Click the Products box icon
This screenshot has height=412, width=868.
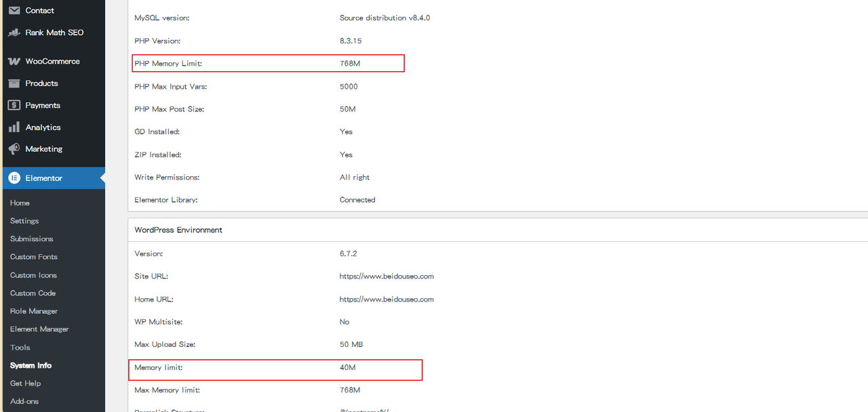click(14, 83)
